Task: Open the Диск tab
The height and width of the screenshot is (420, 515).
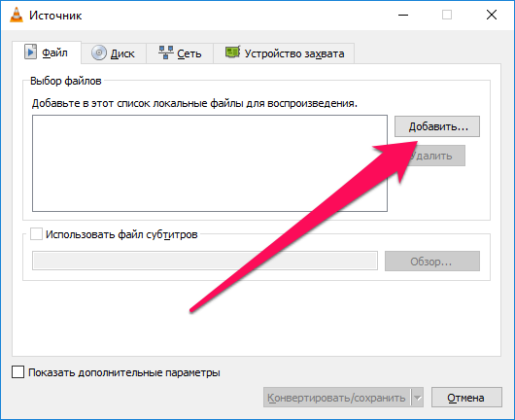Action: [x=114, y=53]
